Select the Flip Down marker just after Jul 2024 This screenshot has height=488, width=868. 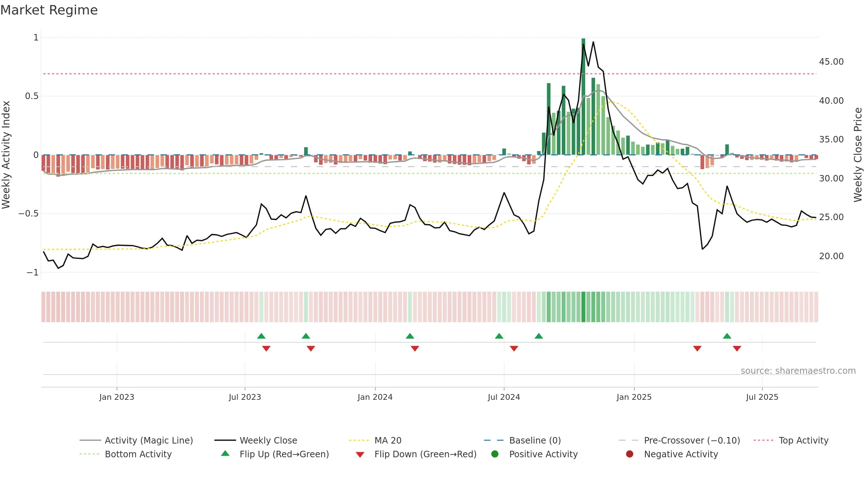pyautogui.click(x=514, y=348)
